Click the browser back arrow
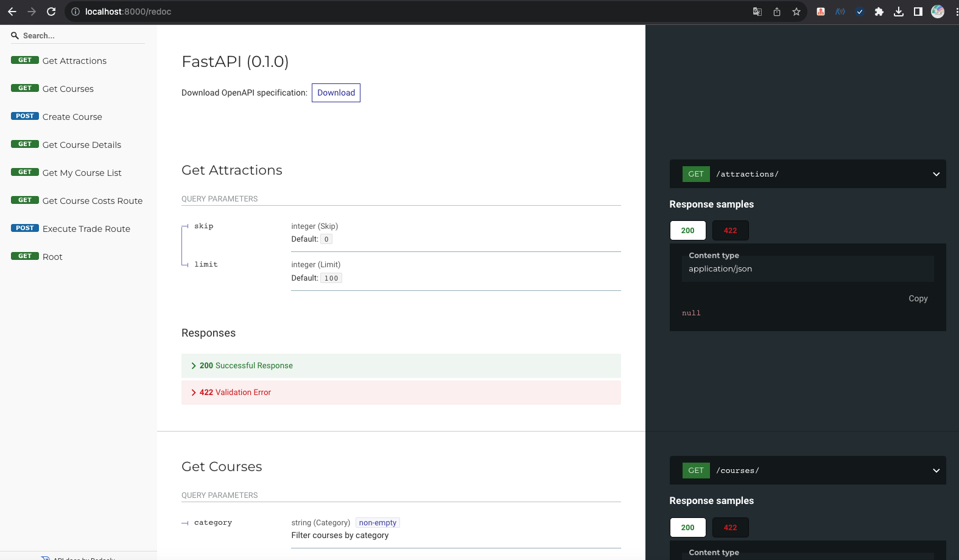 [x=12, y=12]
